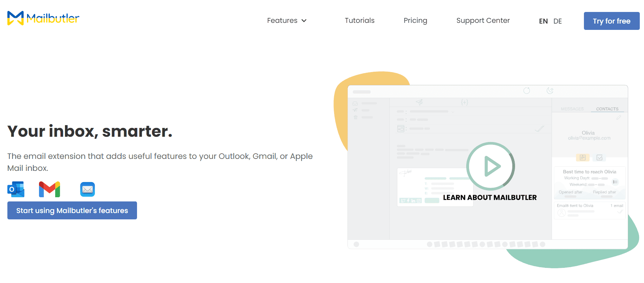Click the Mailbutler logo

click(x=43, y=18)
